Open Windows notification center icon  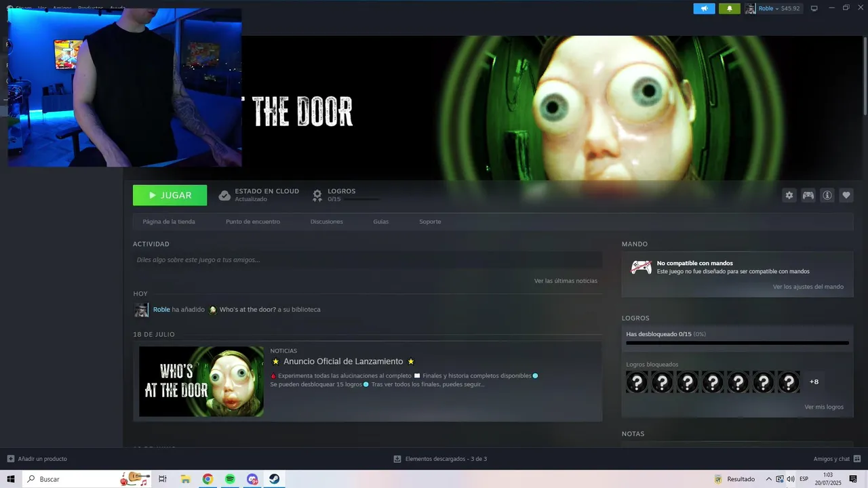853,479
